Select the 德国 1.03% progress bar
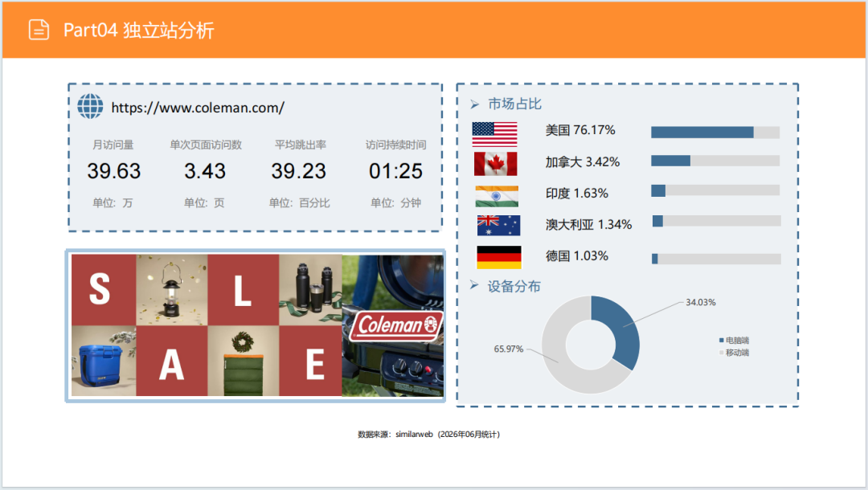 point(716,259)
